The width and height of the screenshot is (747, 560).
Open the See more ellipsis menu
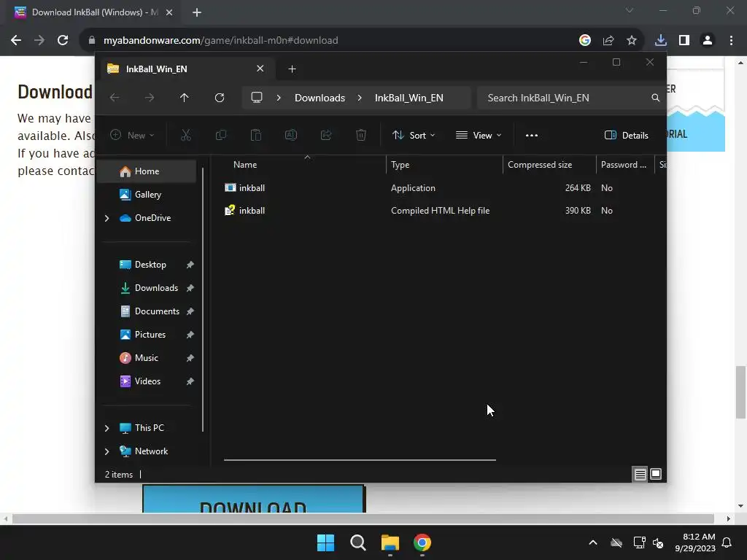pyautogui.click(x=532, y=135)
